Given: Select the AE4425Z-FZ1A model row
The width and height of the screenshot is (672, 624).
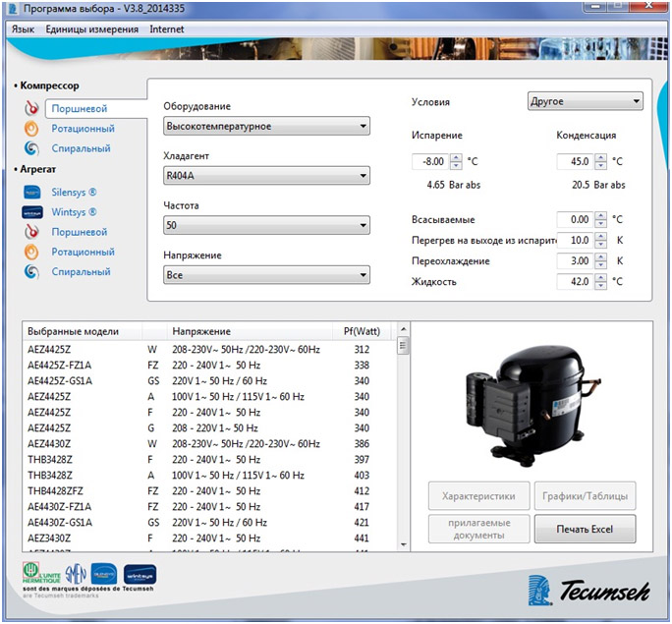Looking at the screenshot, I should [209, 366].
